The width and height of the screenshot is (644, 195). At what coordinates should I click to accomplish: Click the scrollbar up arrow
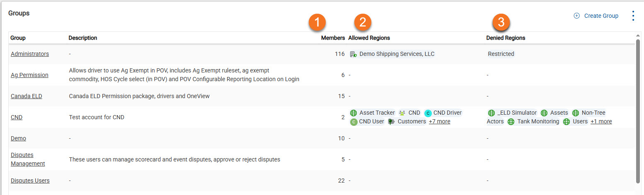[638, 35]
